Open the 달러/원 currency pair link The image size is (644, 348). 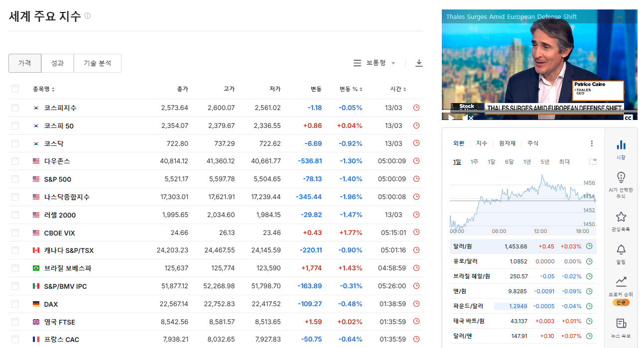462,246
